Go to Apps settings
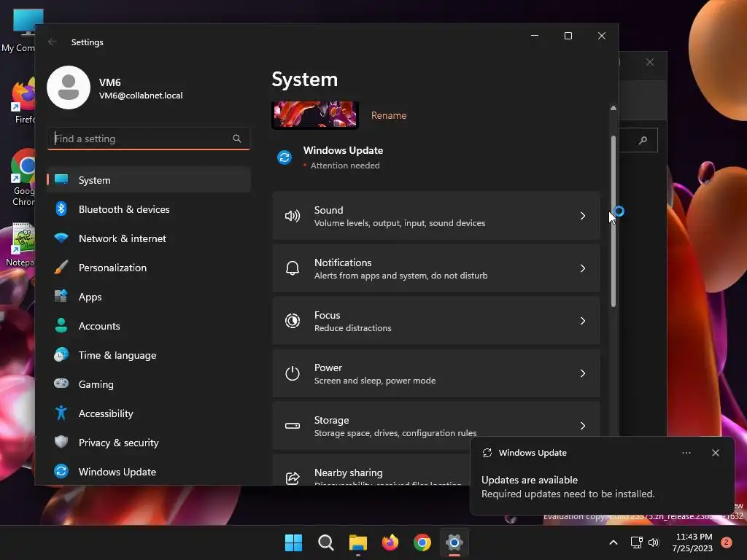747x560 pixels. tap(149, 297)
